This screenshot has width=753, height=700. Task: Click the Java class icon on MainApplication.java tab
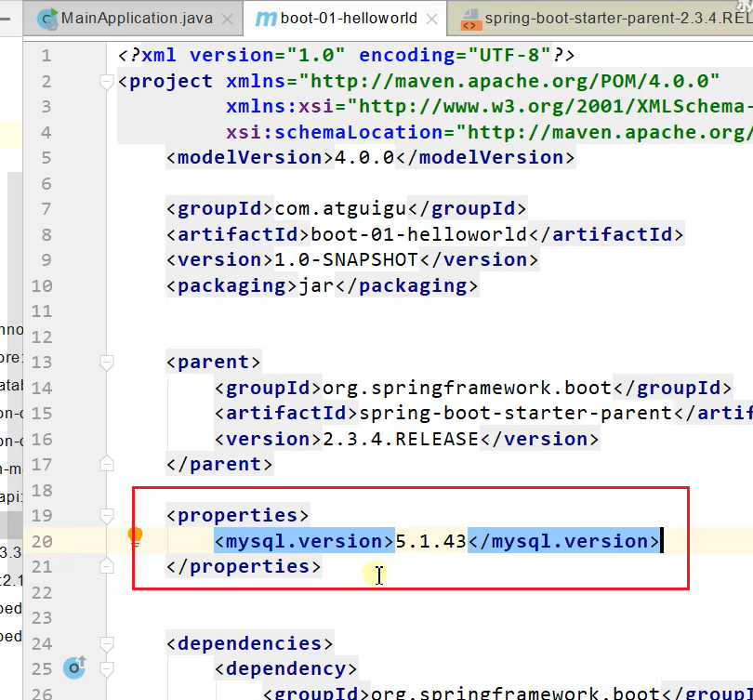tap(46, 19)
